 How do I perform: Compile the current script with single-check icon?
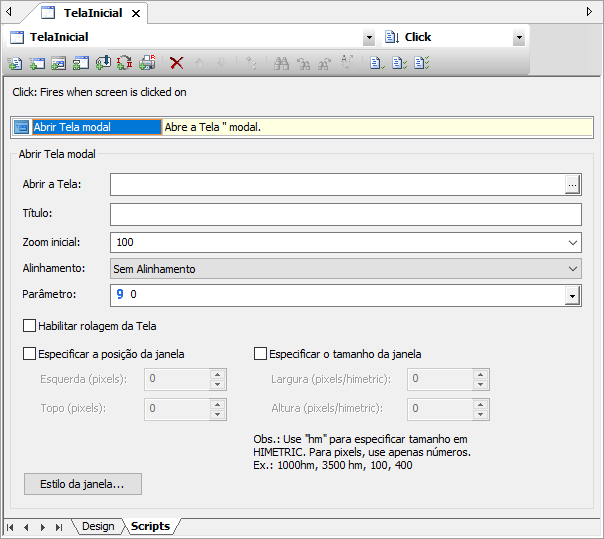click(377, 63)
